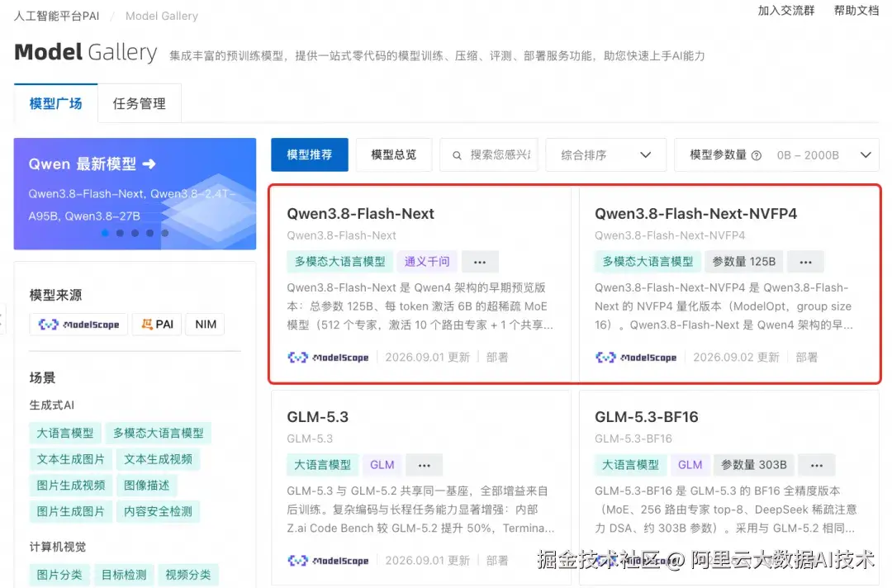892x588 pixels.
Task: Click 多模态大语言模型 tag on Qwen3.8-Flash-Next card
Action: (339, 262)
